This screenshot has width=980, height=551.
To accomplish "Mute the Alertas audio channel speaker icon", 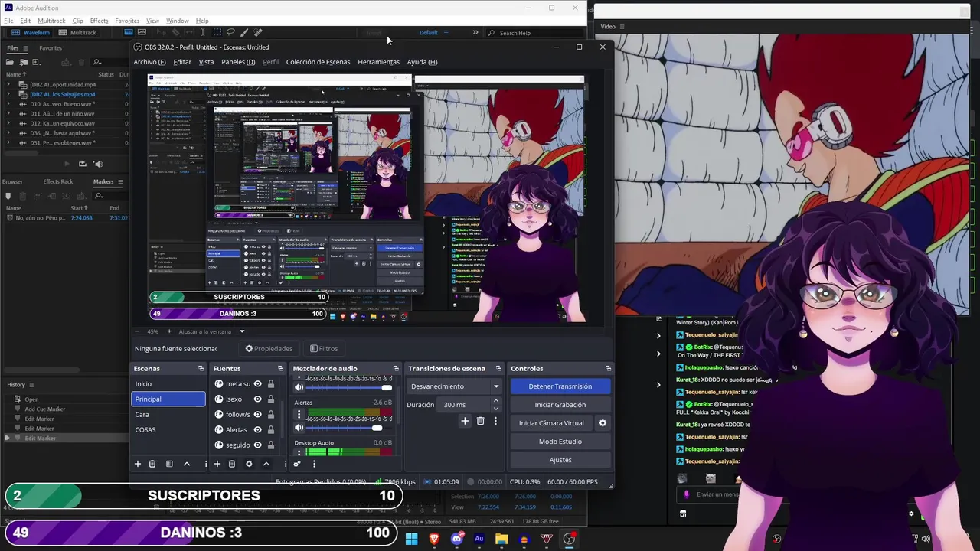I will [x=299, y=428].
